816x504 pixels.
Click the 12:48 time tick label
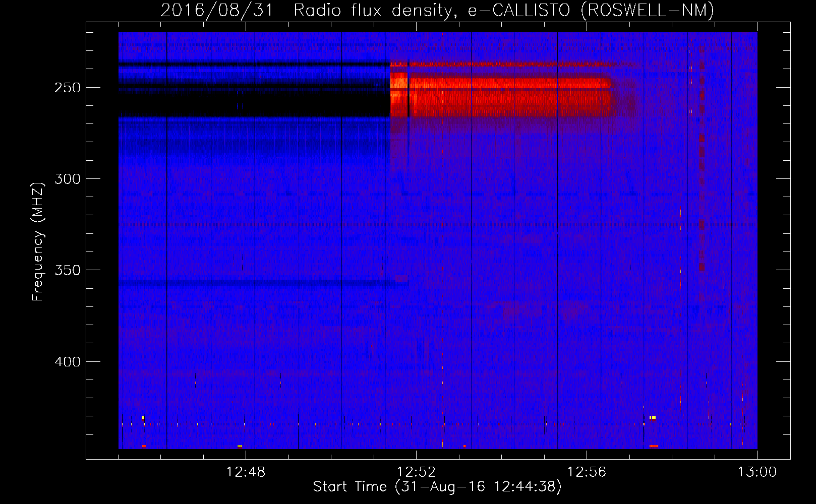click(246, 472)
